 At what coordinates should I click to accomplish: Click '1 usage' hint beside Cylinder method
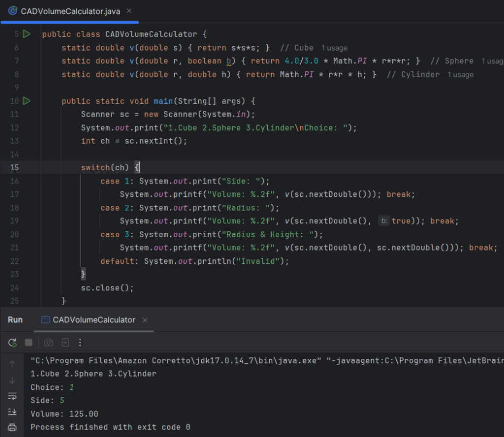pyautogui.click(x=460, y=75)
